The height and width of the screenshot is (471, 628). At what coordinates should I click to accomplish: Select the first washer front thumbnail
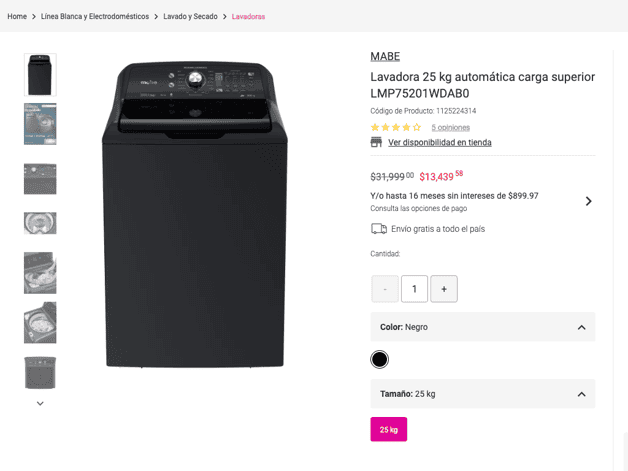click(x=40, y=75)
